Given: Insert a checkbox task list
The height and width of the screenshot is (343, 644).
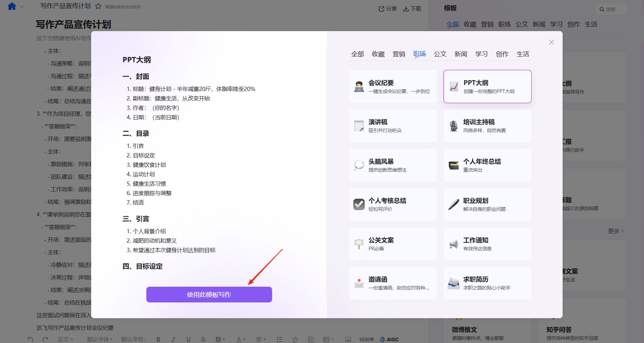Looking at the screenshot, I should click(x=311, y=339).
